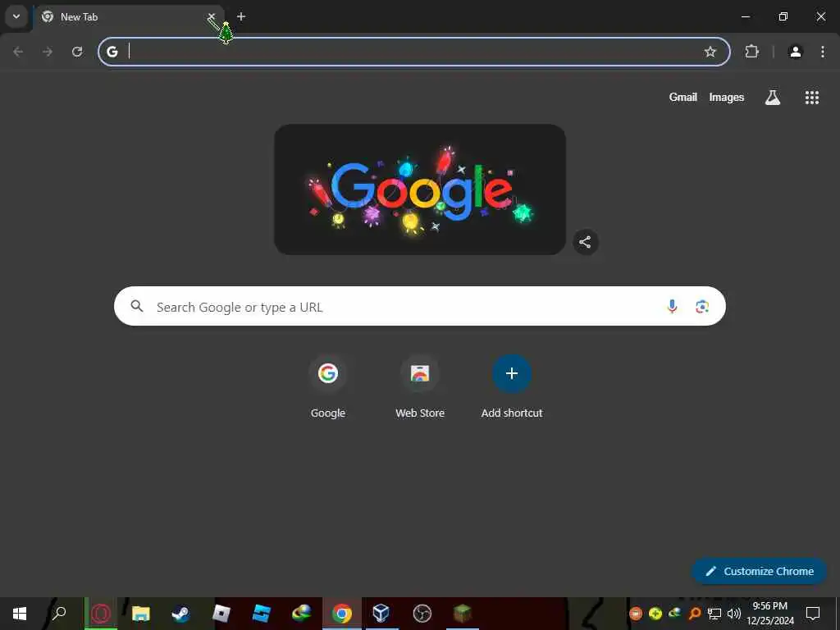Viewport: 840px width, 630px height.
Task: Switch to Chrome in the taskbar
Action: click(x=342, y=614)
